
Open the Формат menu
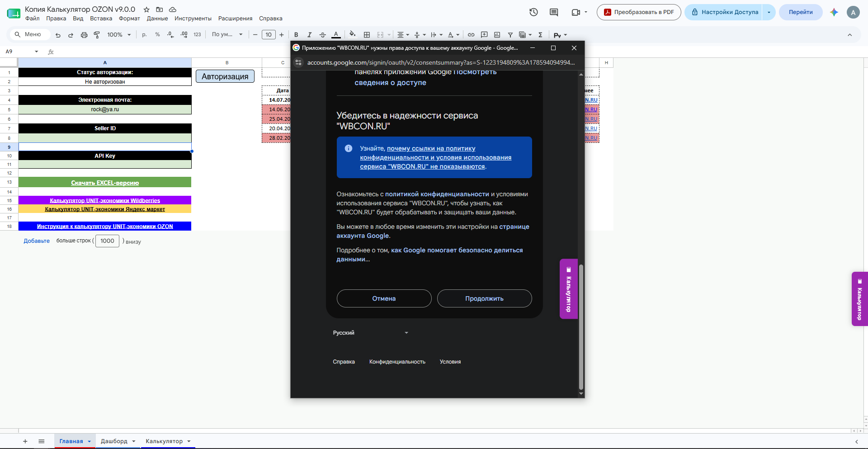pos(129,19)
